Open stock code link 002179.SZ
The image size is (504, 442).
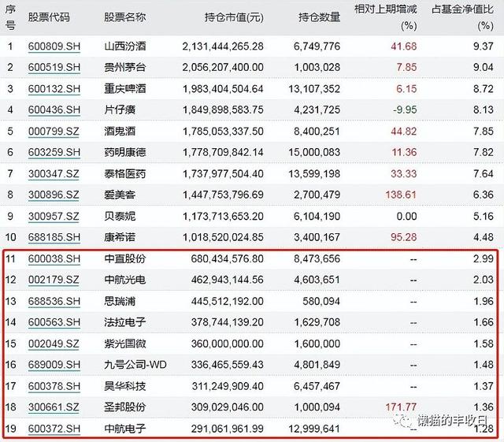pyautogui.click(x=54, y=280)
